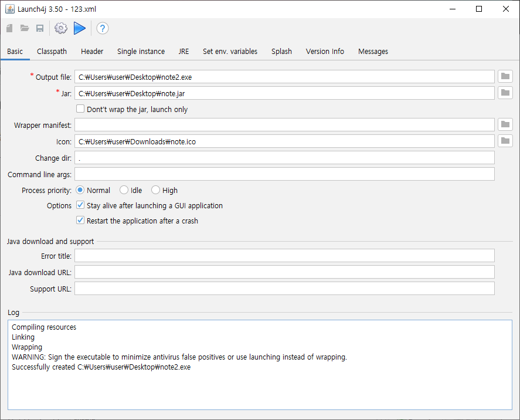Browse for Output file with folder button
This screenshot has width=520, height=420.
pyautogui.click(x=505, y=77)
